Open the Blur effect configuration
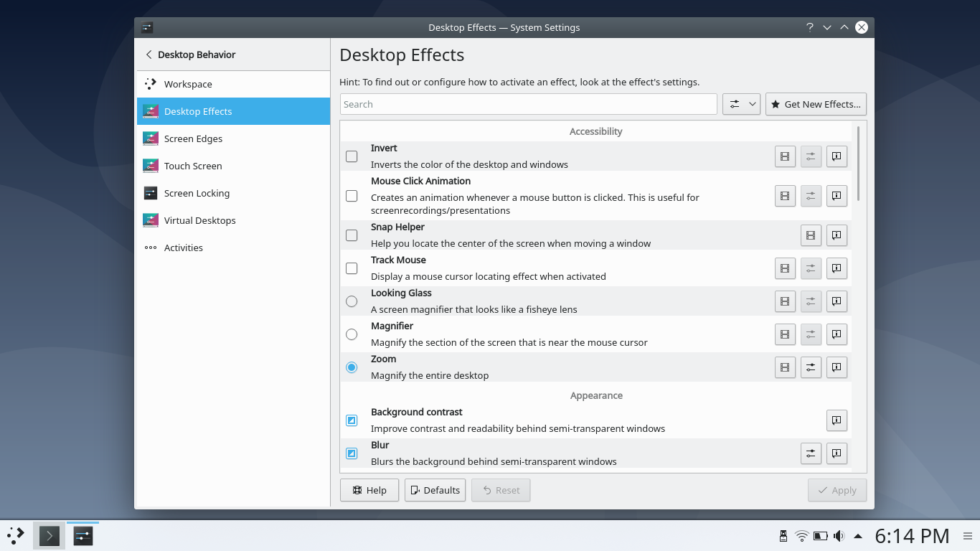 811,453
